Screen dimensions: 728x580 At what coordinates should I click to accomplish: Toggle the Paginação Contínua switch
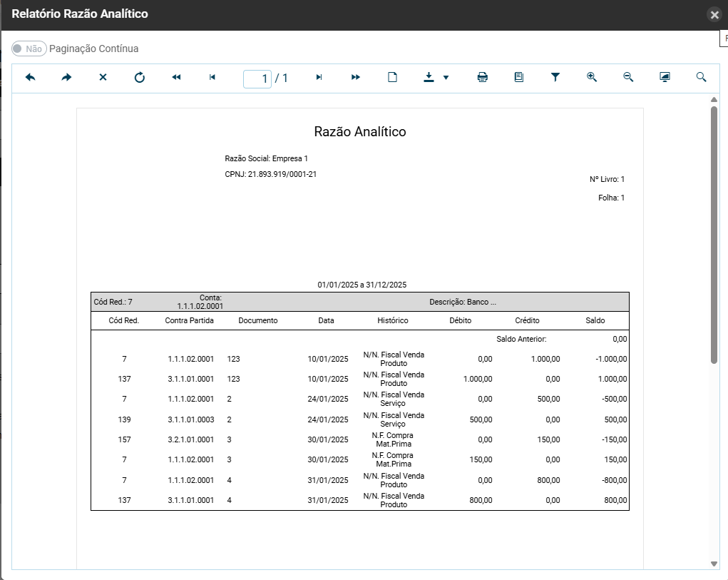[x=29, y=49]
